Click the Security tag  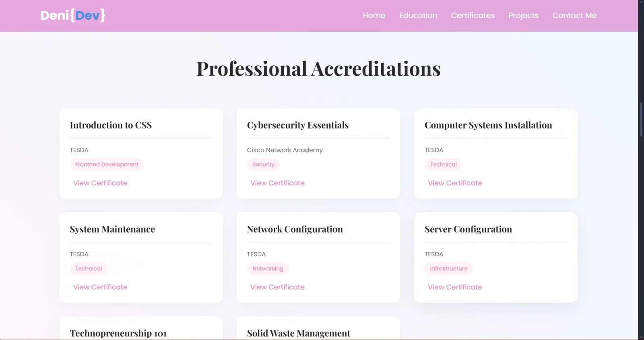tap(263, 164)
